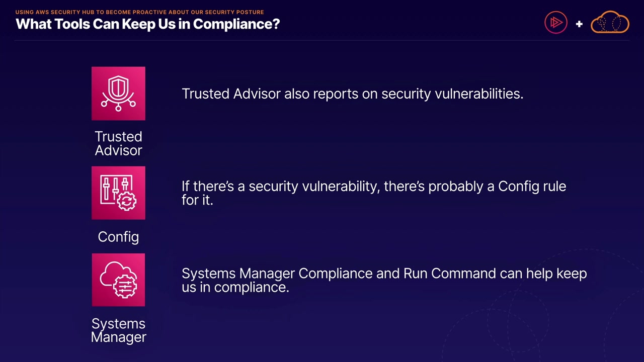
Task: Click the Pluralsight play logo
Action: (x=555, y=23)
